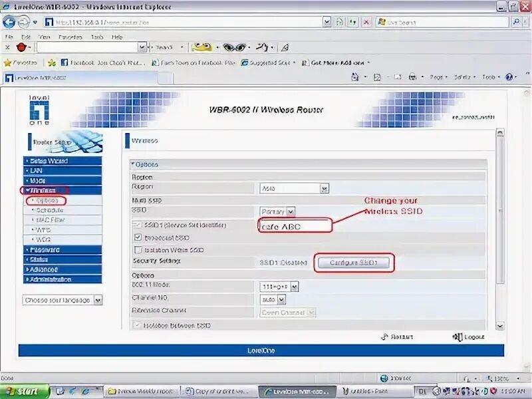The width and height of the screenshot is (532, 399).
Task: Click the pencil icon on the toolbar
Action: click(x=285, y=47)
